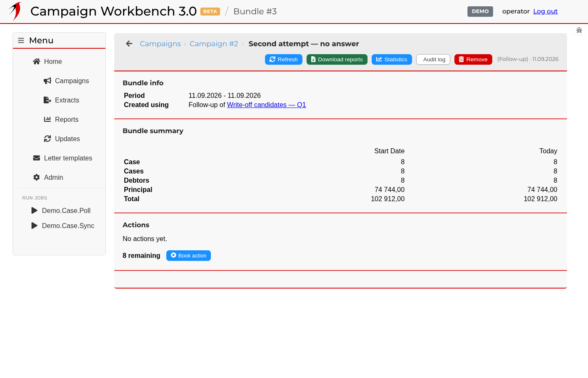
Task: Click the 'Created using' label
Action: (146, 105)
